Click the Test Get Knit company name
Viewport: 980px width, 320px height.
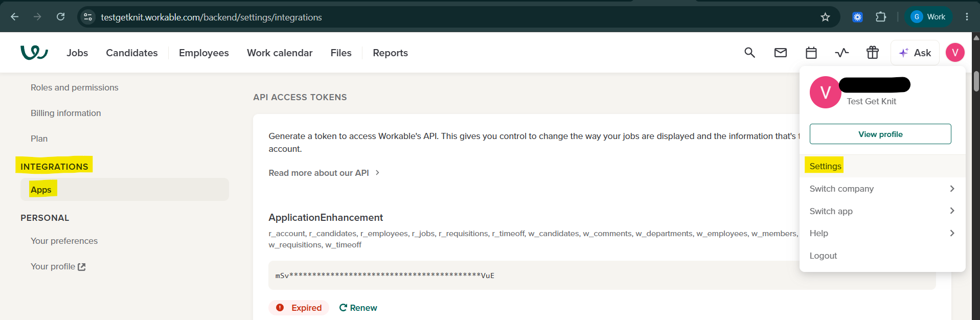click(x=871, y=101)
